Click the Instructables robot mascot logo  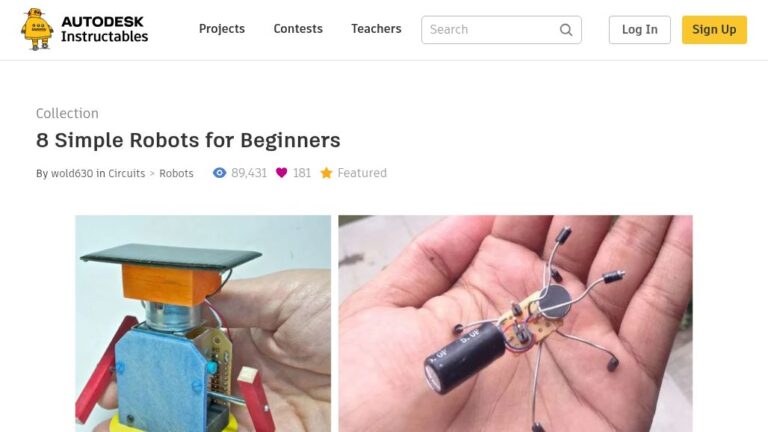pyautogui.click(x=37, y=29)
